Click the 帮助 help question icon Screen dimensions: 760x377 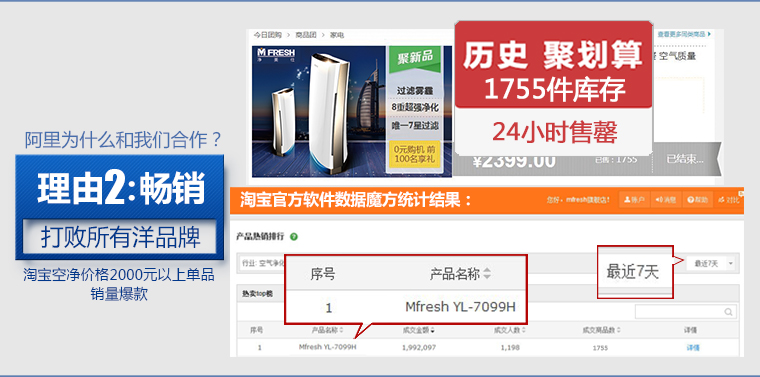697,200
